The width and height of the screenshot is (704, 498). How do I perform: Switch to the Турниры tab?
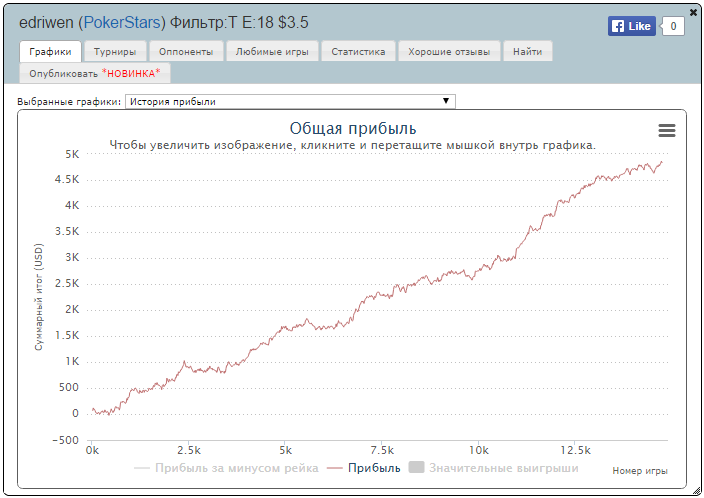click(115, 52)
